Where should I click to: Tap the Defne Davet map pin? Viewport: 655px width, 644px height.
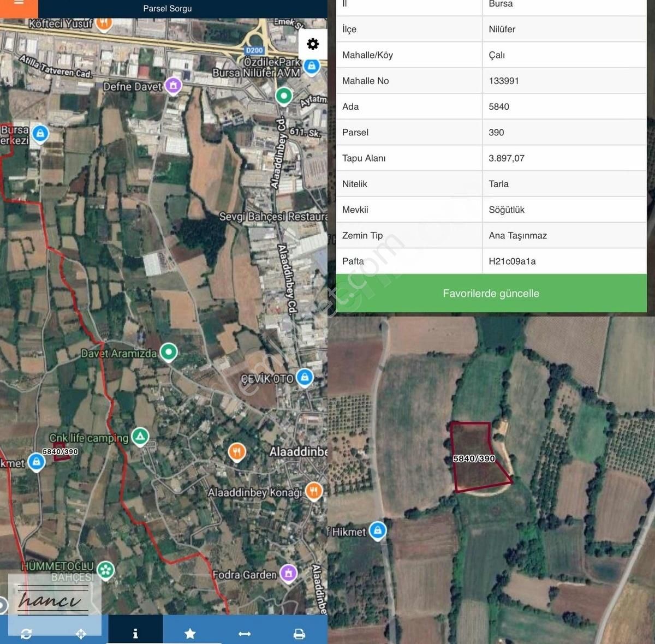tap(173, 85)
